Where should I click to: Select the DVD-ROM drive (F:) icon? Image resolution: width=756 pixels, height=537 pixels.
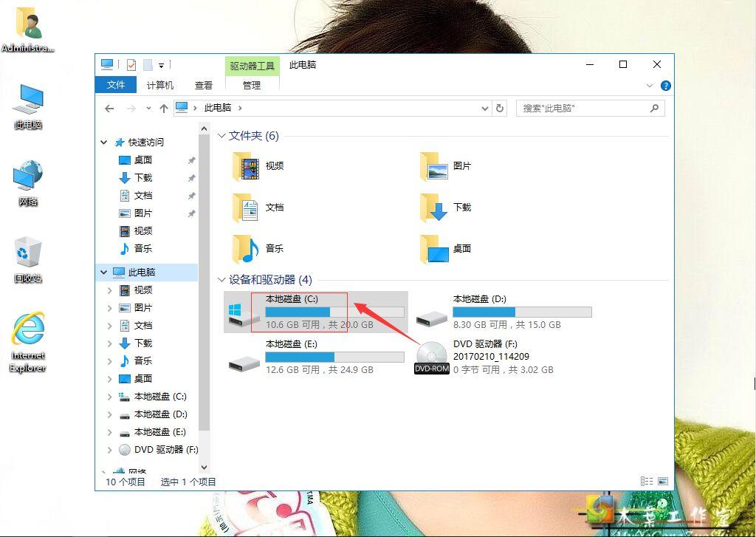431,358
